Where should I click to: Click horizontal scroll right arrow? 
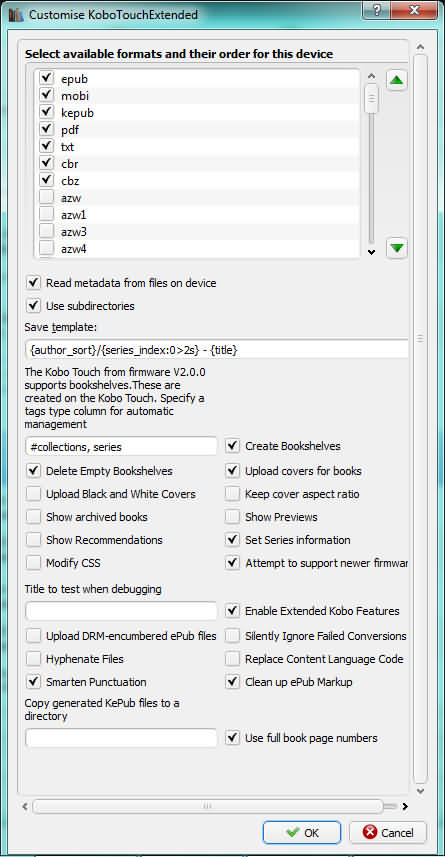[405, 806]
